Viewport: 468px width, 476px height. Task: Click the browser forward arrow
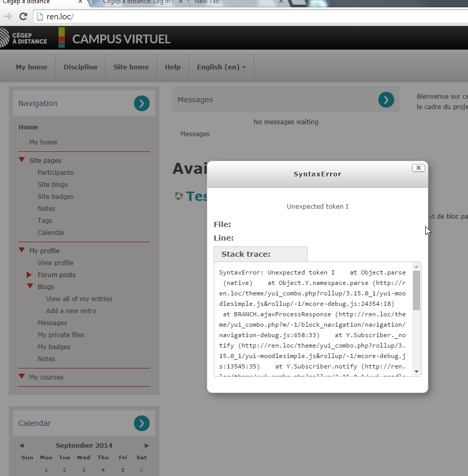pos(8,16)
